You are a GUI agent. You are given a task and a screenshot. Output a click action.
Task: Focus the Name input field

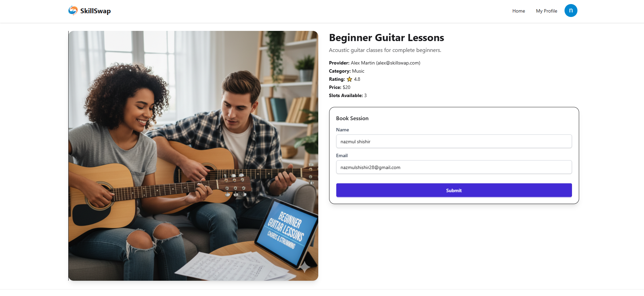click(x=454, y=142)
